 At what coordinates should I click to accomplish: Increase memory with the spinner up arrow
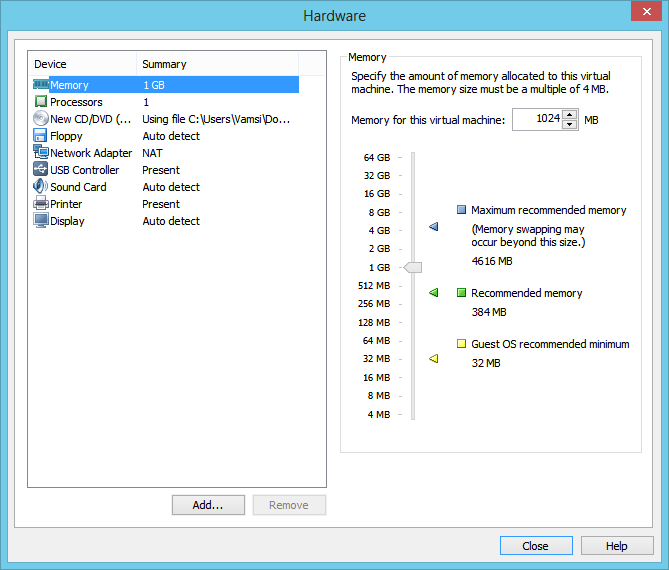(x=570, y=114)
